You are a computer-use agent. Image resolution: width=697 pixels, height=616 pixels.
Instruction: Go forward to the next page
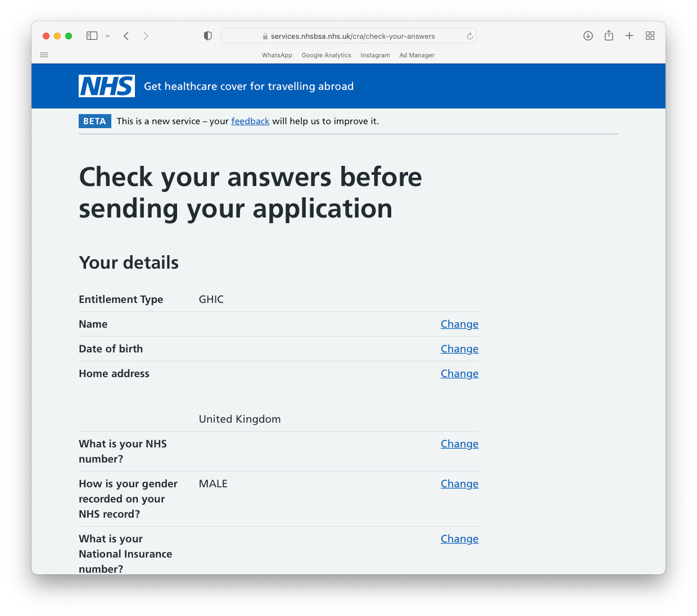coord(146,36)
